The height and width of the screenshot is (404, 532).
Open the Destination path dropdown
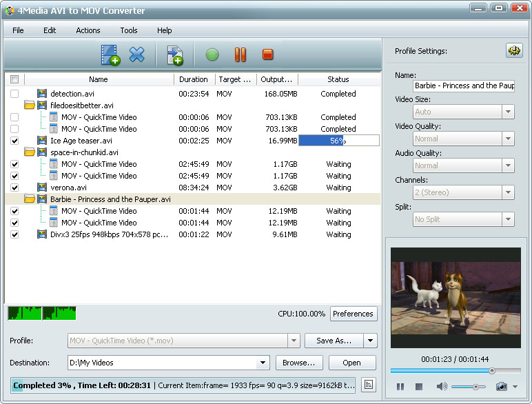tap(263, 363)
